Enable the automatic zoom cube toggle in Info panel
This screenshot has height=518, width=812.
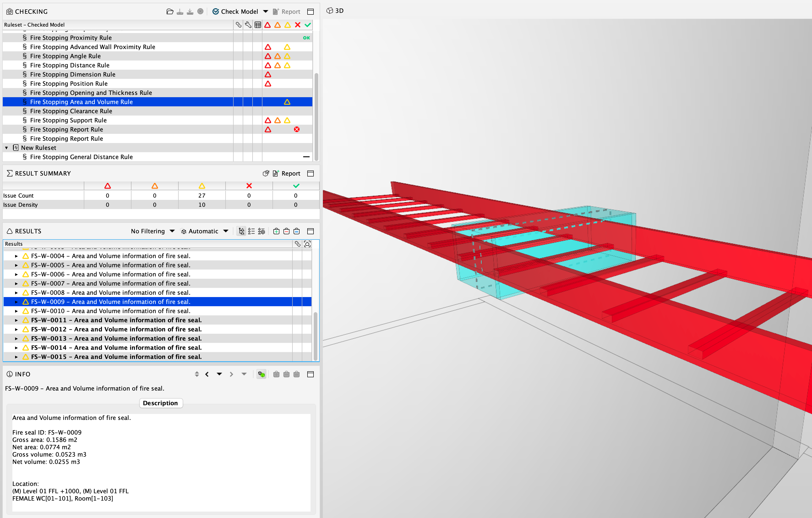261,374
